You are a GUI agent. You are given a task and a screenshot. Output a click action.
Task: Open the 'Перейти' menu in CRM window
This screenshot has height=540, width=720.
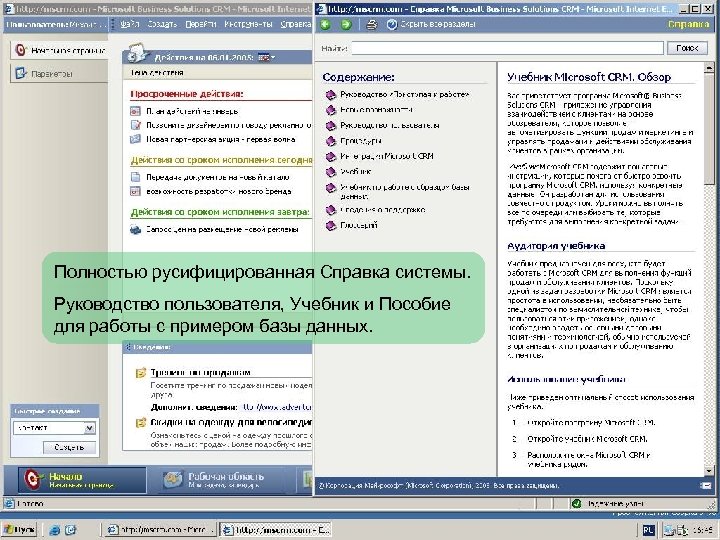point(201,24)
